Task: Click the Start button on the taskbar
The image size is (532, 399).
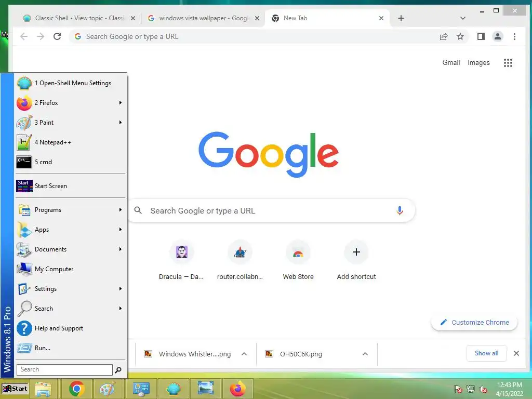Action: 15,389
